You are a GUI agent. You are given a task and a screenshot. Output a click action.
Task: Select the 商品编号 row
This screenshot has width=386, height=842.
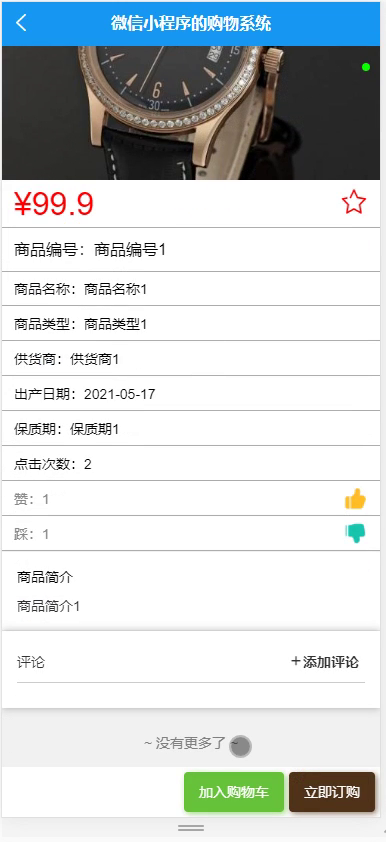click(x=191, y=250)
